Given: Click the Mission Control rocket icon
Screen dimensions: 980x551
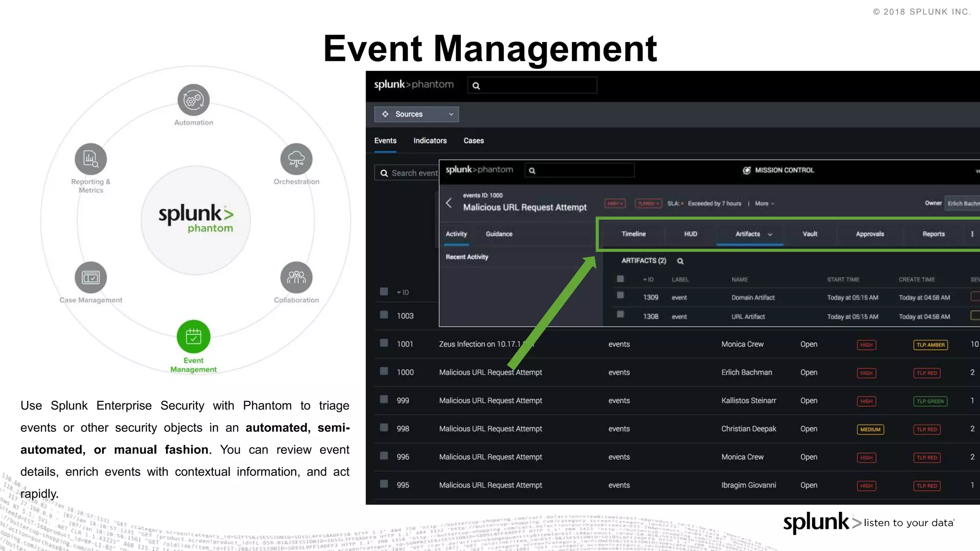Looking at the screenshot, I should tap(746, 170).
